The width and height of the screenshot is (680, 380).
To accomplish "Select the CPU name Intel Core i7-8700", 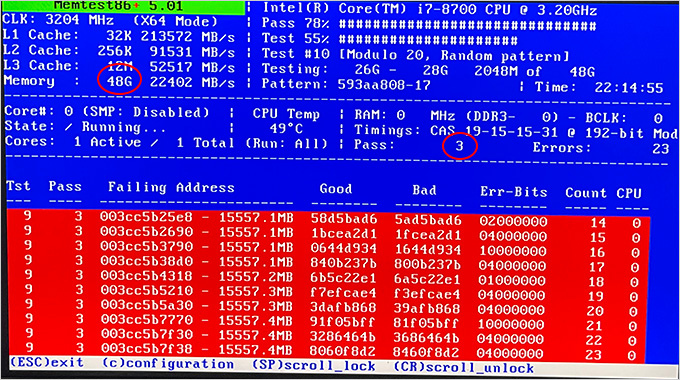I will tap(430, 9).
